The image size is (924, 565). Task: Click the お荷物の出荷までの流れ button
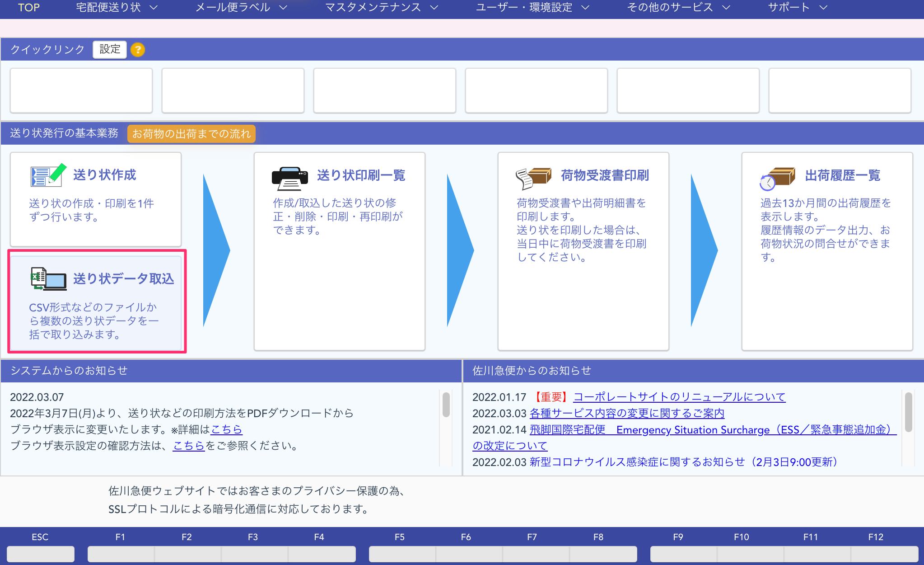point(191,134)
